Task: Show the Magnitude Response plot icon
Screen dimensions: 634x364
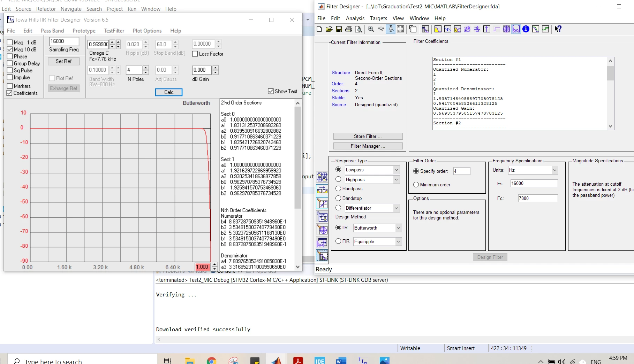Action: 438,29
